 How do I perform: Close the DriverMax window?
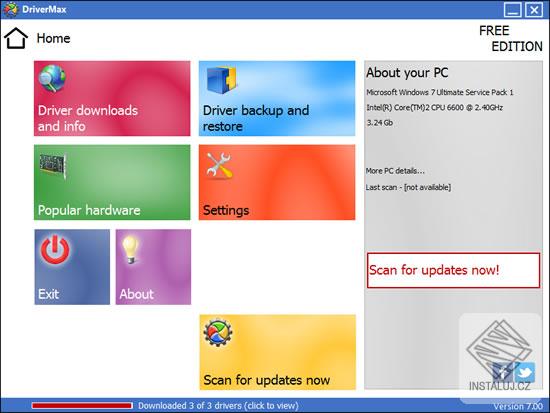tap(534, 9)
